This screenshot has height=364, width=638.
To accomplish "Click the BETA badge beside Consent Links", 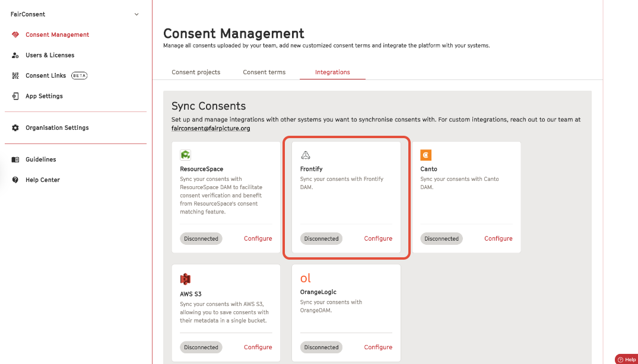I will (80, 75).
